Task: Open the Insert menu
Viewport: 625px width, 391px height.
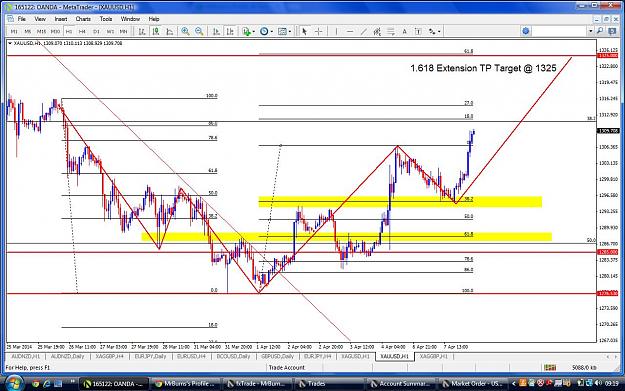Action: [x=61, y=19]
